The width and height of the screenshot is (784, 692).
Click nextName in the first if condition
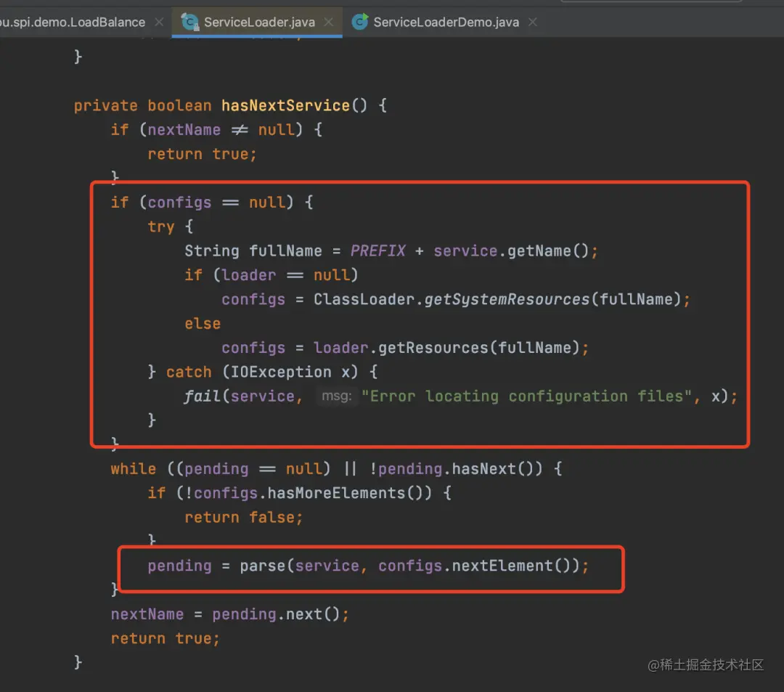[184, 129]
